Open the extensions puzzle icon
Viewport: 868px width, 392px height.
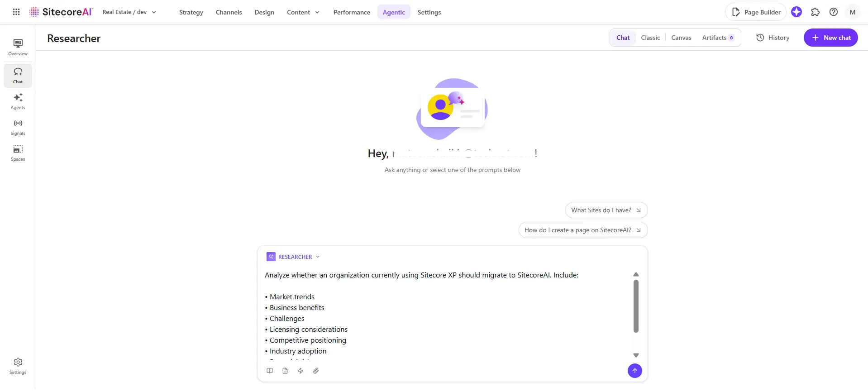tap(815, 12)
